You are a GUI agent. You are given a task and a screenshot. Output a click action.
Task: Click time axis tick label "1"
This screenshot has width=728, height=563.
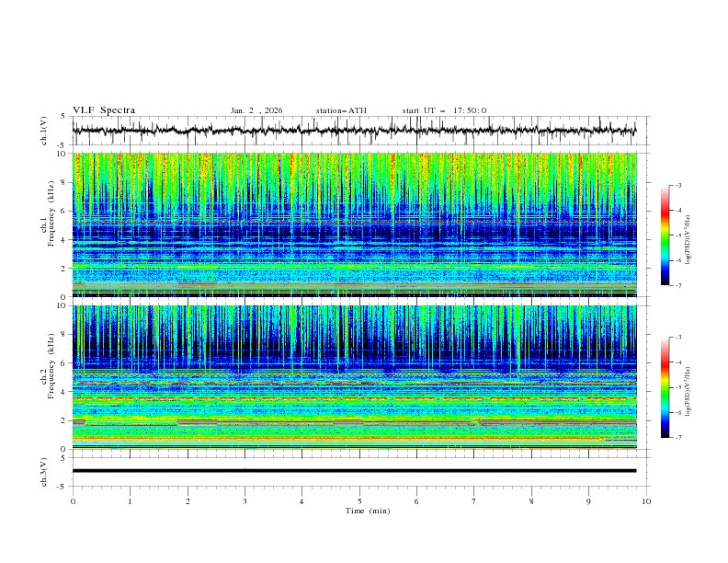pyautogui.click(x=130, y=501)
